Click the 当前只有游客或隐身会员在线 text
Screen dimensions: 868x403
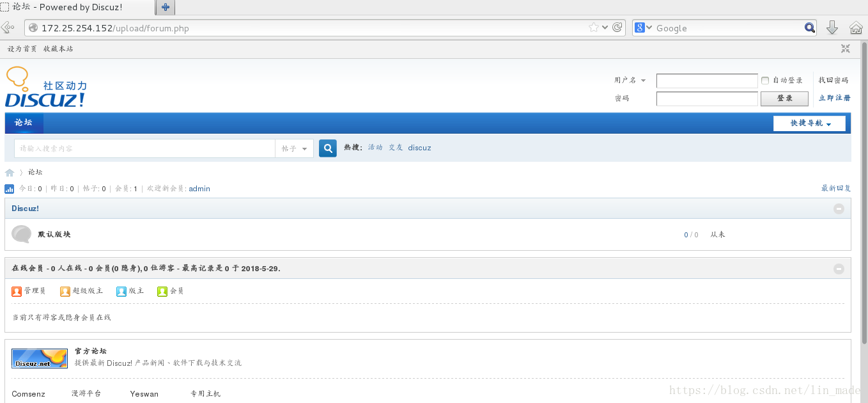(x=61, y=317)
